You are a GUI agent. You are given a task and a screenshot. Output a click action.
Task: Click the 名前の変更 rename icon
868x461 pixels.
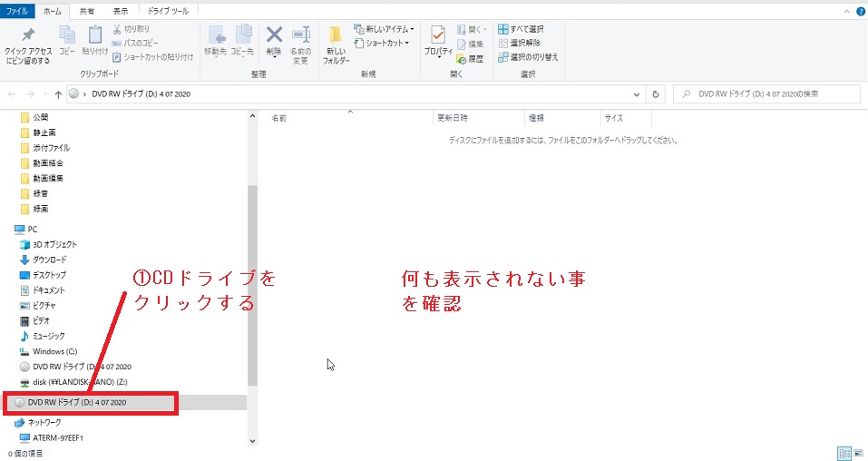coord(301,35)
